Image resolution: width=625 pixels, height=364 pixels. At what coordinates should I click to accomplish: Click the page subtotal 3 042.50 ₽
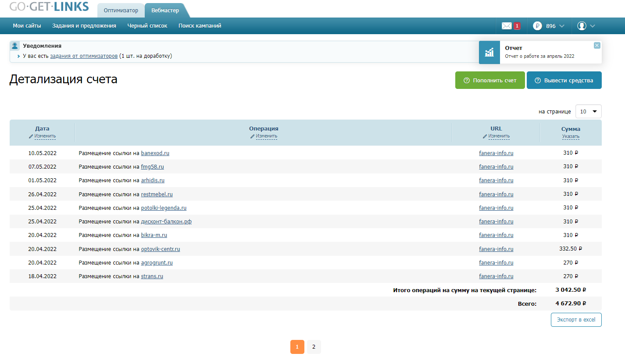point(571,290)
